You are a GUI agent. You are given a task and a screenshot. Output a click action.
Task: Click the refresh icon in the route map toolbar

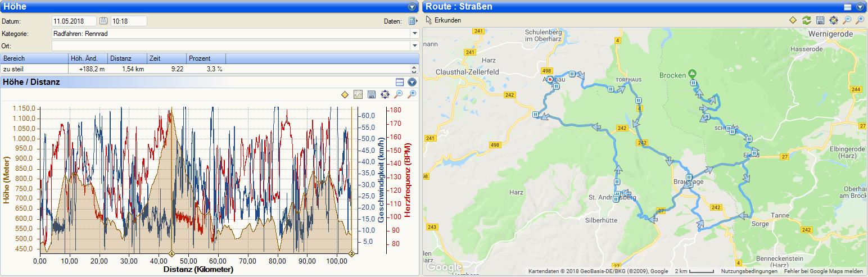(x=807, y=20)
